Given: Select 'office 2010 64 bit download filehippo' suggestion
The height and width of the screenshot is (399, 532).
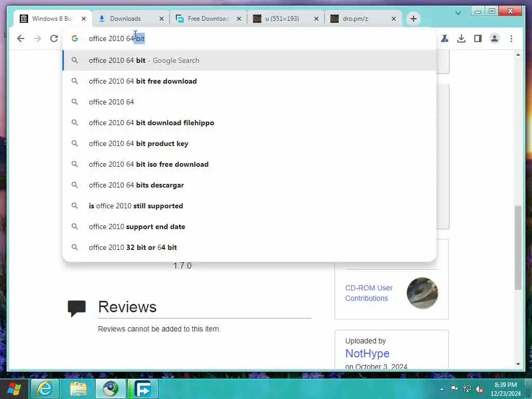Looking at the screenshot, I should tap(249, 123).
